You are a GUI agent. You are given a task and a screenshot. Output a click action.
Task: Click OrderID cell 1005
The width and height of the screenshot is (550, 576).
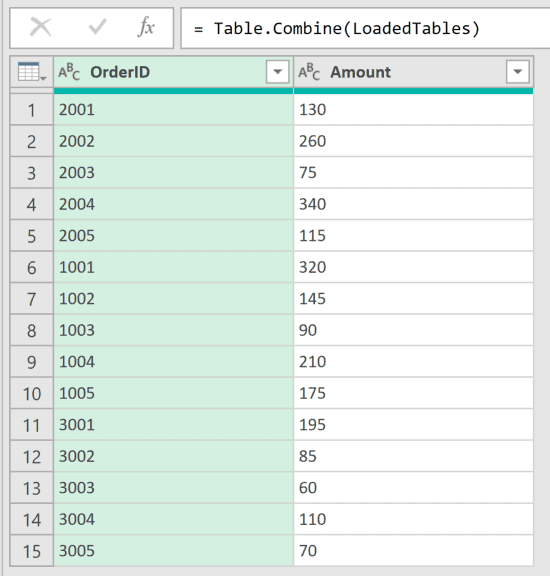point(173,393)
